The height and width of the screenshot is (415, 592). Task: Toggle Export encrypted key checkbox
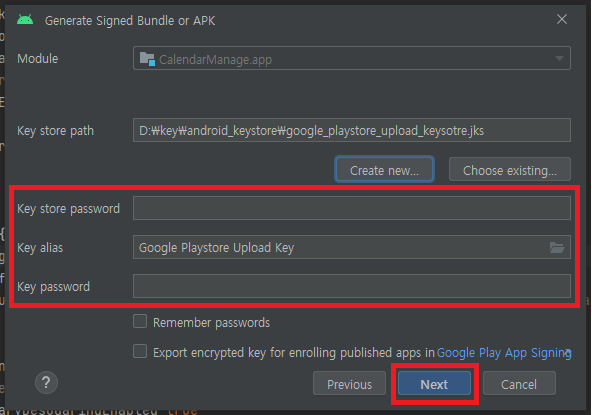(x=140, y=351)
